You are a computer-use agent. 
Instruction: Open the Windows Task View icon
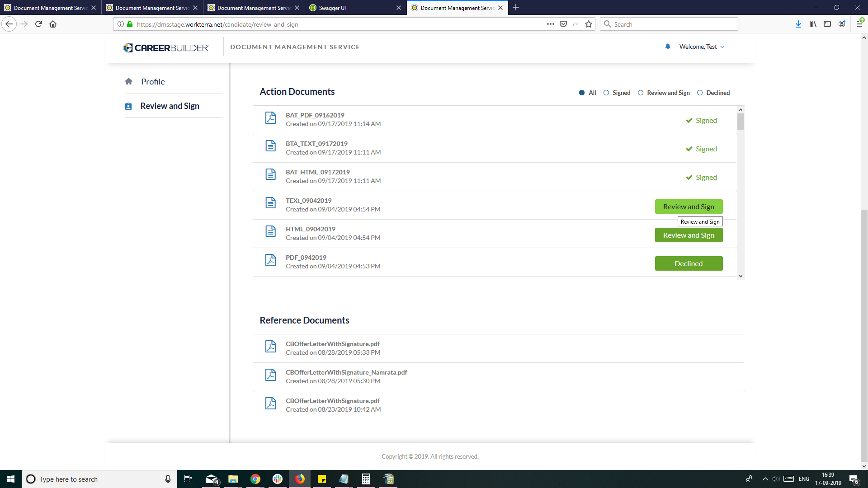click(x=188, y=479)
